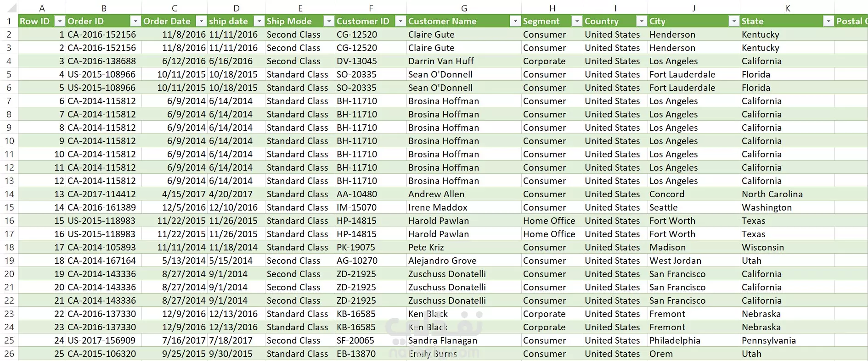Select the Philadelphia city cell
Image resolution: width=868 pixels, height=361 pixels.
point(694,340)
